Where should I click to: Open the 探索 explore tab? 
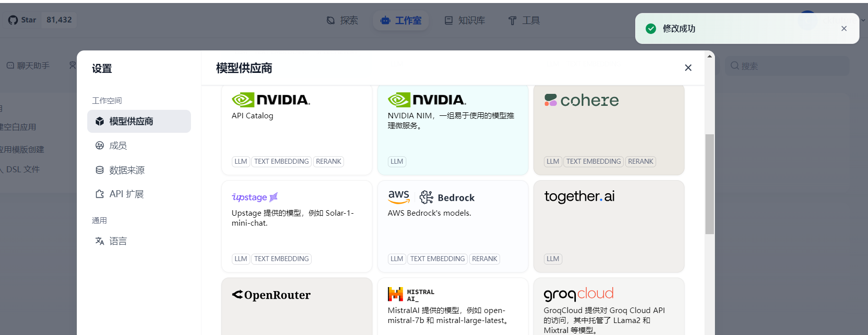[x=342, y=20]
